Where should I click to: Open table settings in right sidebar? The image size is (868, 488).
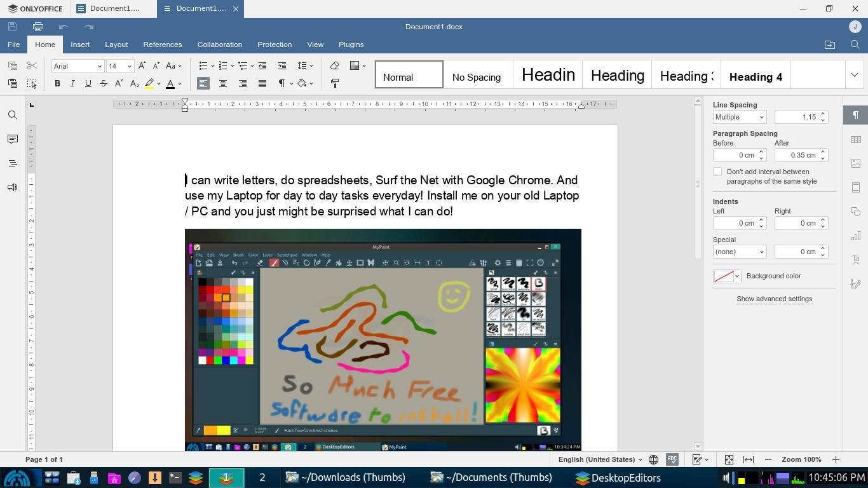tap(856, 139)
